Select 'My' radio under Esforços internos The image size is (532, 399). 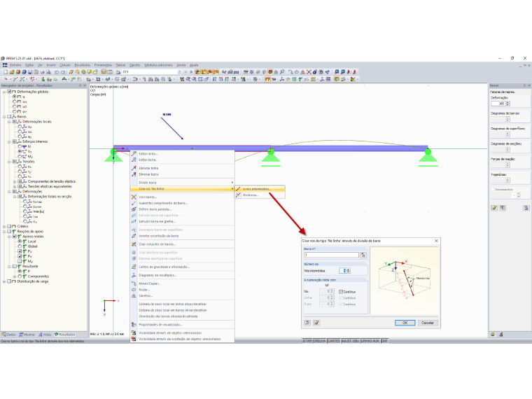tap(20, 157)
